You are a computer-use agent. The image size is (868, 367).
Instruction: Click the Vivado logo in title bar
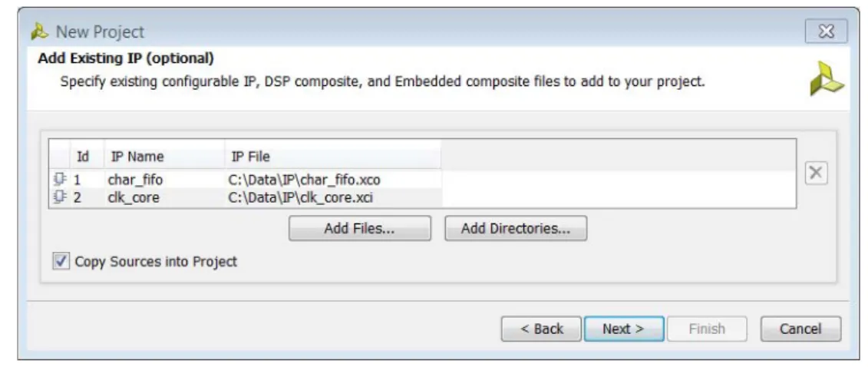(x=39, y=31)
